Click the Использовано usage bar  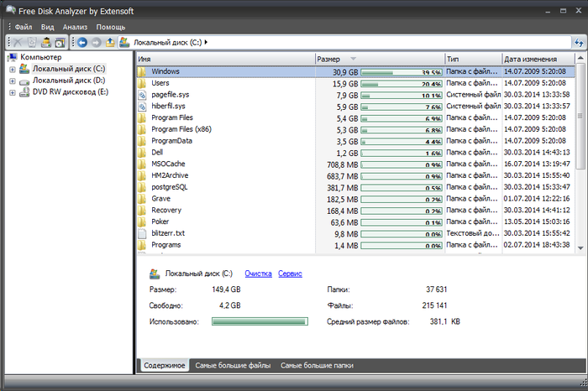tap(260, 321)
